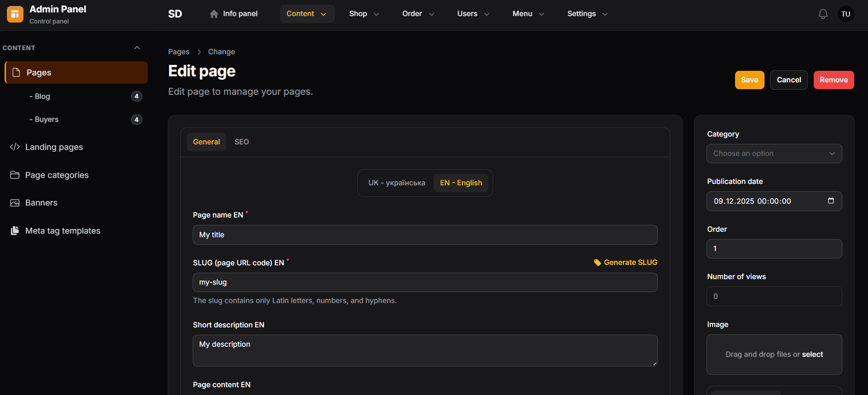Click the Cancel button

click(789, 80)
